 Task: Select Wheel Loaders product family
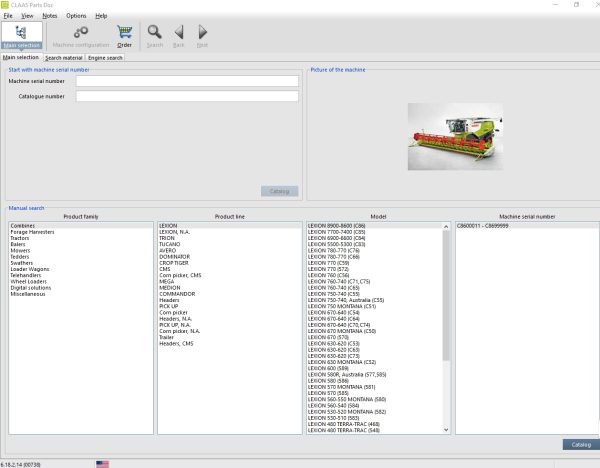point(81,282)
